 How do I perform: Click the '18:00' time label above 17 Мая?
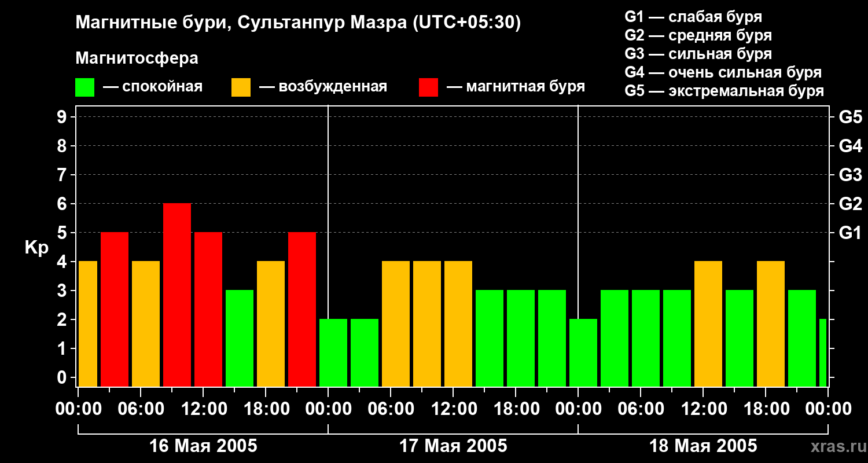click(516, 409)
